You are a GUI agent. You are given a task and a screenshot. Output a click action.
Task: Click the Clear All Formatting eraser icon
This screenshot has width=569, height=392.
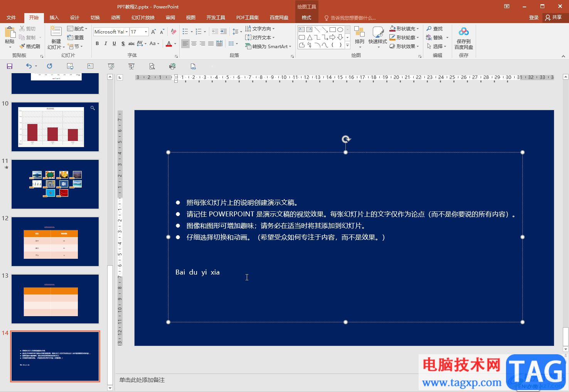click(174, 32)
